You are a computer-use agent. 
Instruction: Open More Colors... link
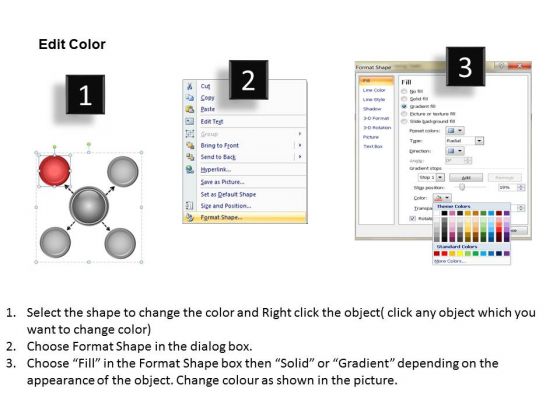pyautogui.click(x=449, y=261)
